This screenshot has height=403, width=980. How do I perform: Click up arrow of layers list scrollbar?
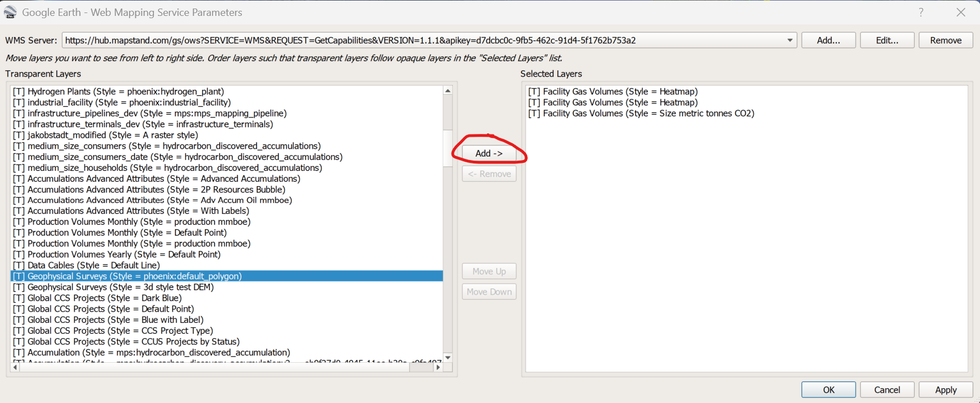click(x=448, y=91)
